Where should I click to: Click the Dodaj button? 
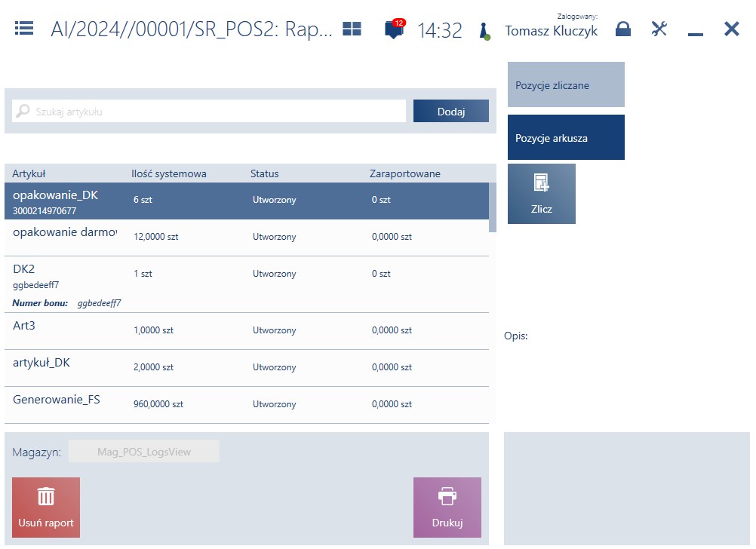click(450, 112)
